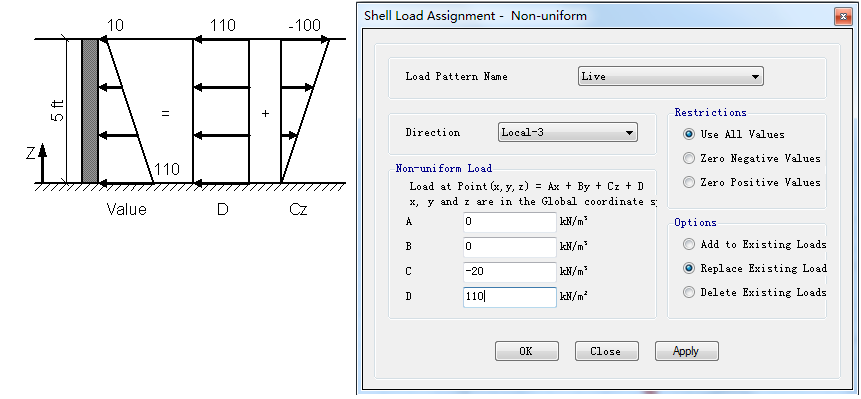Image resolution: width=861 pixels, height=399 pixels.
Task: Click the Z axis arrow in diagram
Action: click(43, 162)
